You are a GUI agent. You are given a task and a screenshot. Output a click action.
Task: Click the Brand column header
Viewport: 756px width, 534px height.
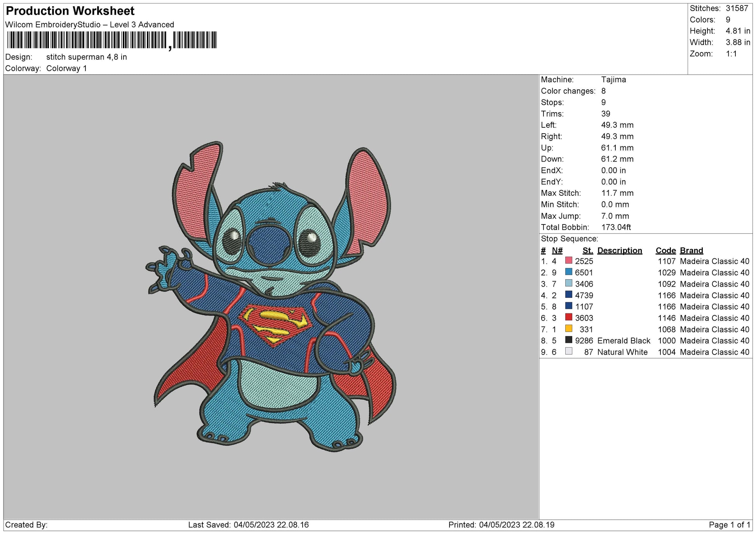point(692,250)
